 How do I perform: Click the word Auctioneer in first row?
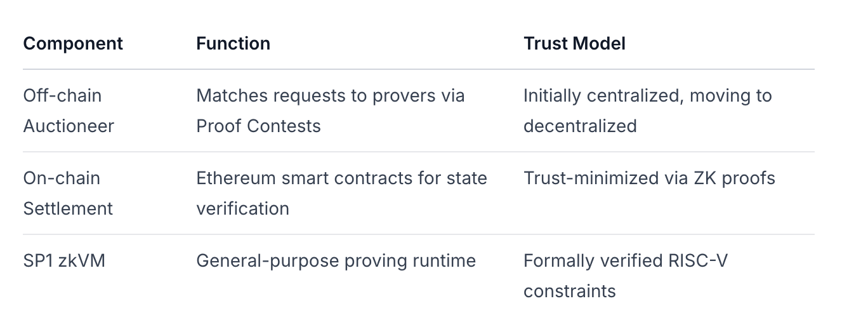pyautogui.click(x=69, y=126)
